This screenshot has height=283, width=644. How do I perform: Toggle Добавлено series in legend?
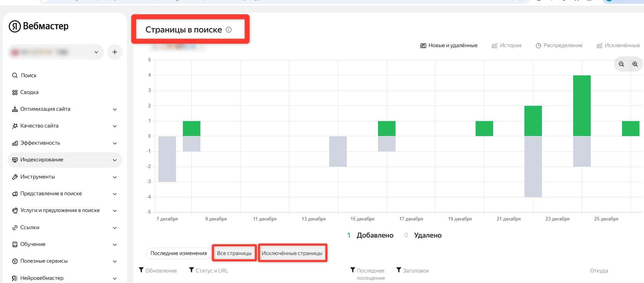click(x=370, y=235)
